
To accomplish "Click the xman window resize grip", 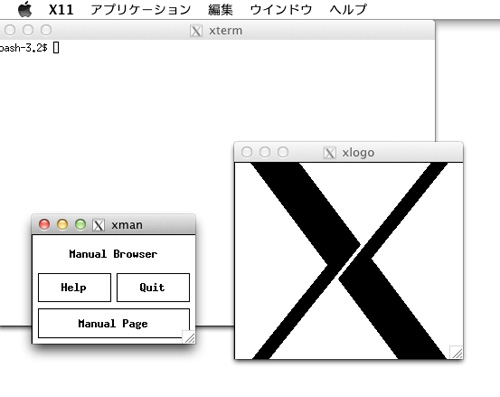I will click(189, 337).
